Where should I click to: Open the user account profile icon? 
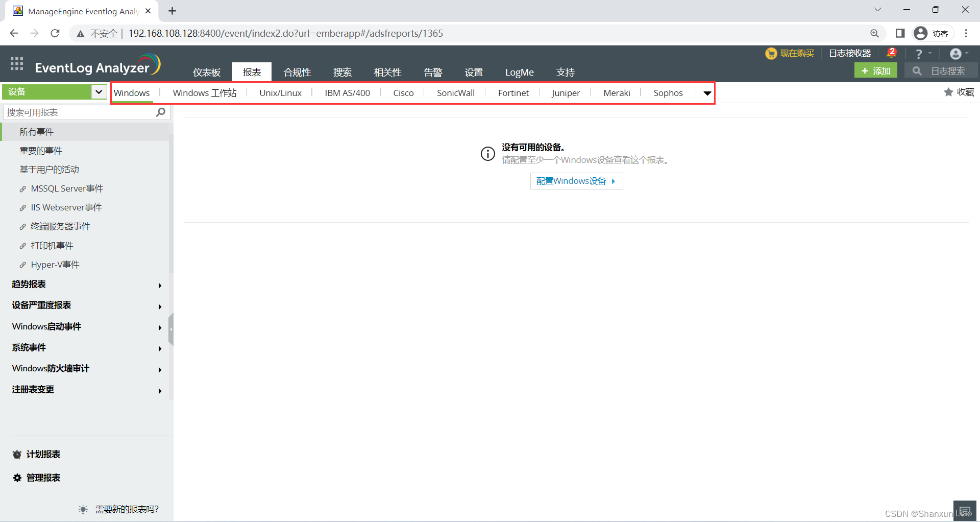956,53
